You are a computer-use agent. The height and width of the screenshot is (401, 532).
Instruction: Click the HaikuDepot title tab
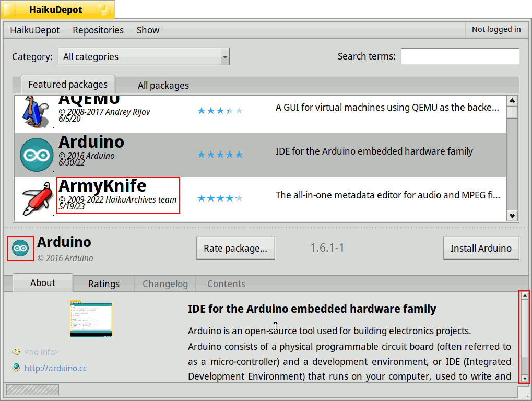pyautogui.click(x=57, y=9)
